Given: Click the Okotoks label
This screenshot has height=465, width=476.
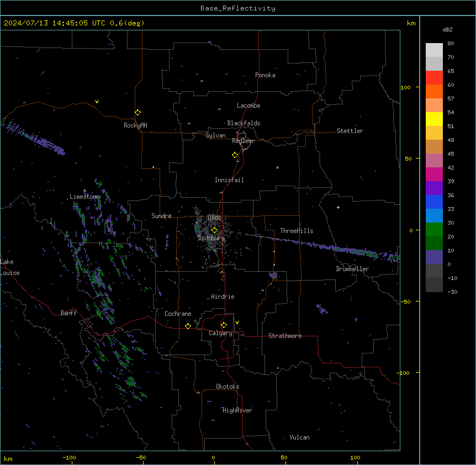Looking at the screenshot, I should click(x=228, y=387).
